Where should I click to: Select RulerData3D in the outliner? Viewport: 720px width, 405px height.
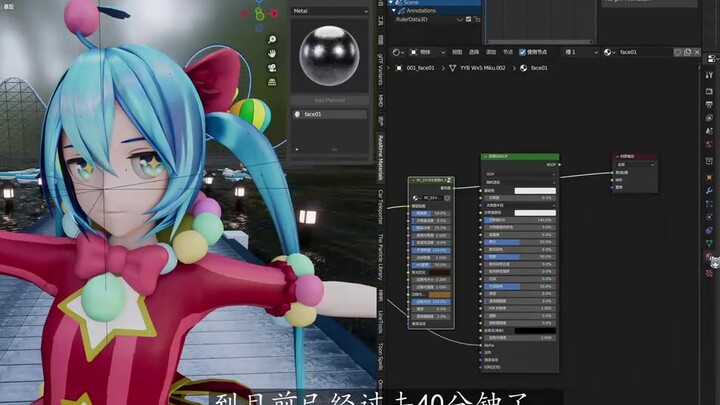coord(411,20)
